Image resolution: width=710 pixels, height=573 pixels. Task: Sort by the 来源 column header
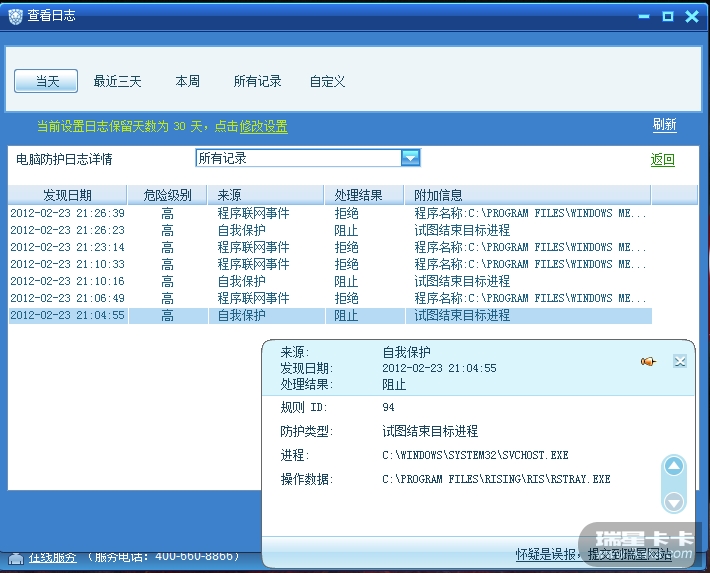[266, 195]
